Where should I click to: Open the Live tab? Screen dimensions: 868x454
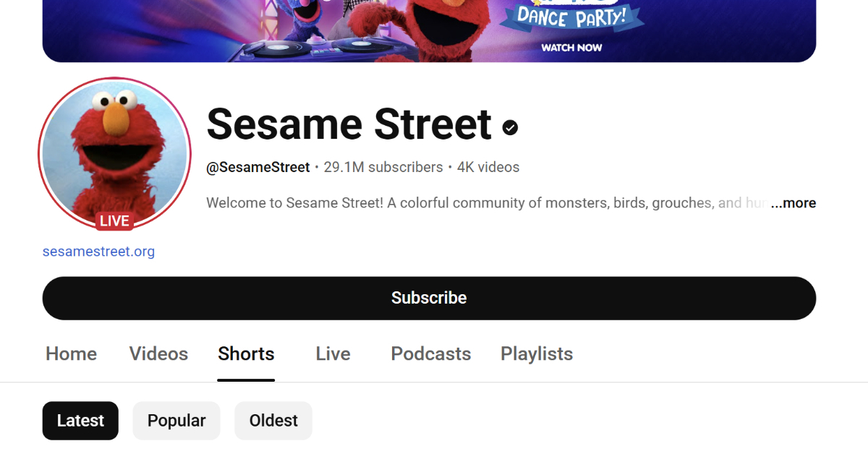(333, 354)
